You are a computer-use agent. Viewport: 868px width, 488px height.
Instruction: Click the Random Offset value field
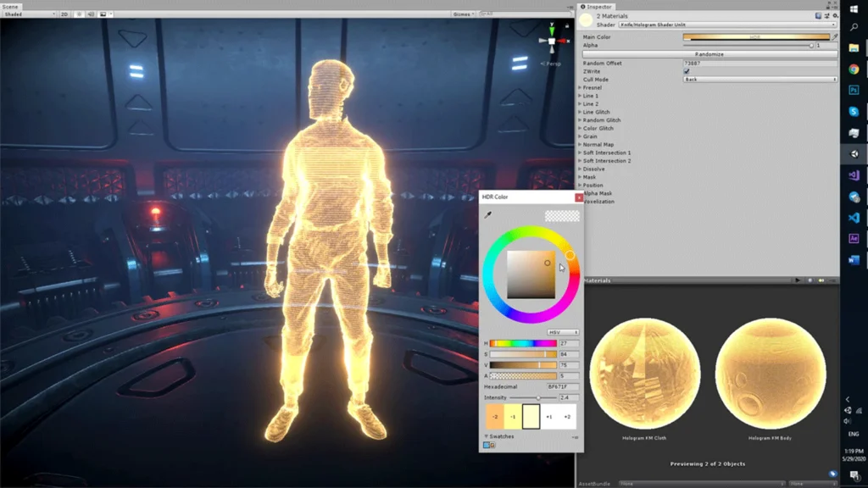759,63
